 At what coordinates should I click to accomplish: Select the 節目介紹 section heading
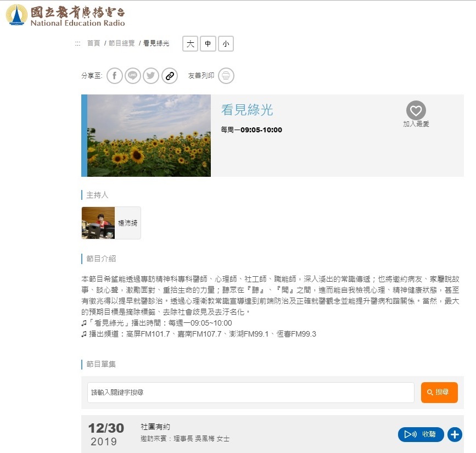point(101,259)
